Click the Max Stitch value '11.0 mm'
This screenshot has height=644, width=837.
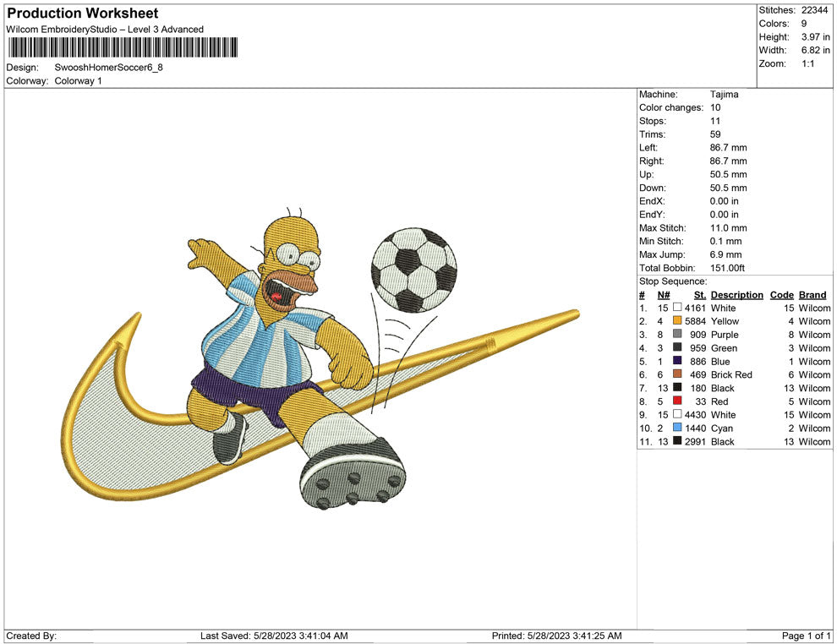pyautogui.click(x=729, y=228)
